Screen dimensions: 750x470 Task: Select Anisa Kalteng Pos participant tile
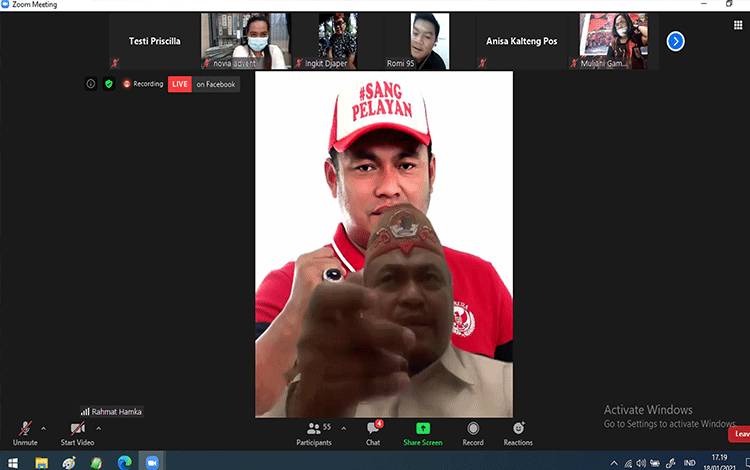pos(521,41)
